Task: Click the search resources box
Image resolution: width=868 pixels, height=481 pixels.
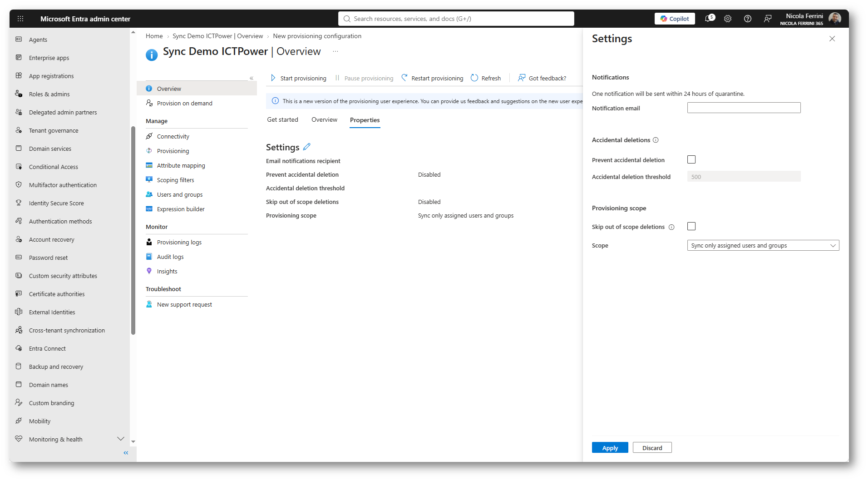Action: tap(456, 19)
